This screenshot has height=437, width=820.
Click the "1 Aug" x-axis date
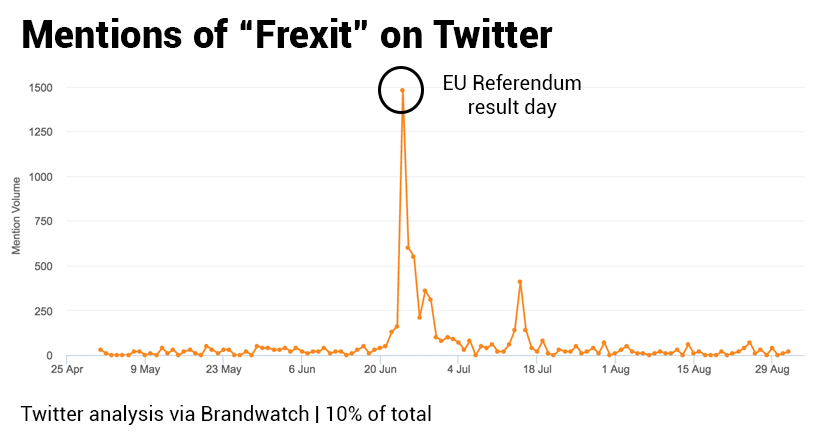[616, 370]
